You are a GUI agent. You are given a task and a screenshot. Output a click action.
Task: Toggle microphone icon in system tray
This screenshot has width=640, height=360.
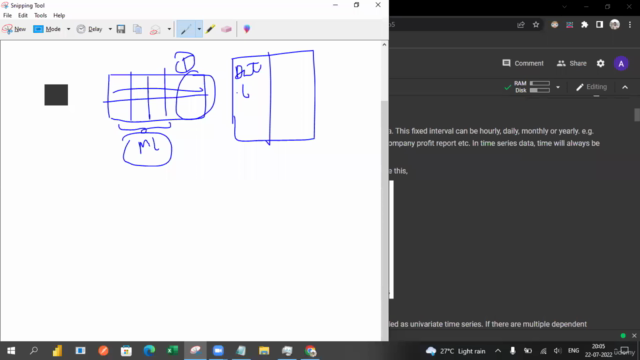click(513, 351)
